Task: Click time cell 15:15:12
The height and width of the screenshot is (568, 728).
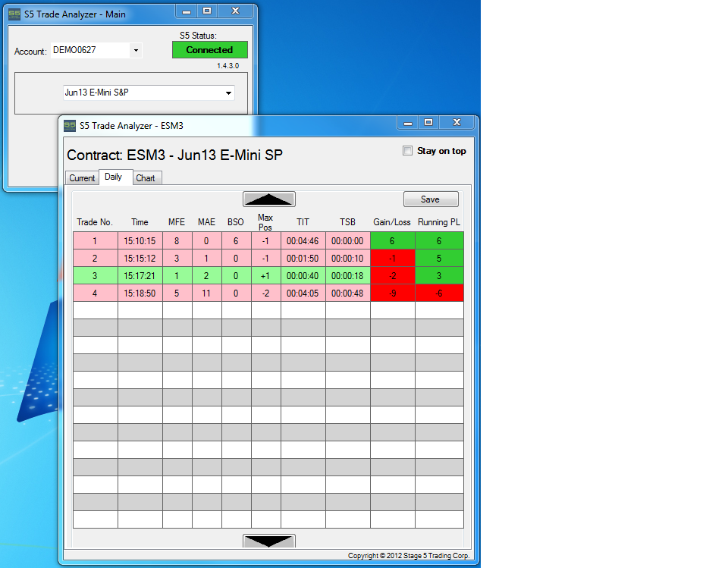Action: click(x=140, y=259)
